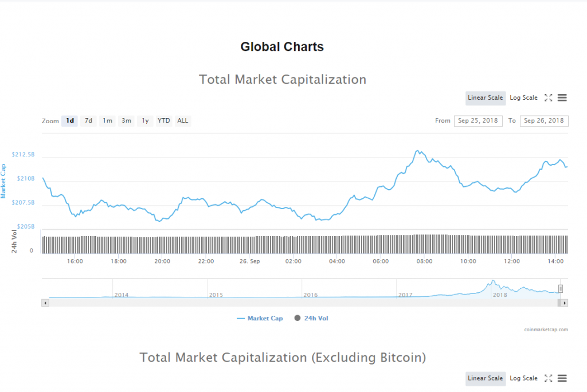The width and height of the screenshot is (587, 392).
Task: Switch top chart to Log Scale
Action: [x=523, y=98]
